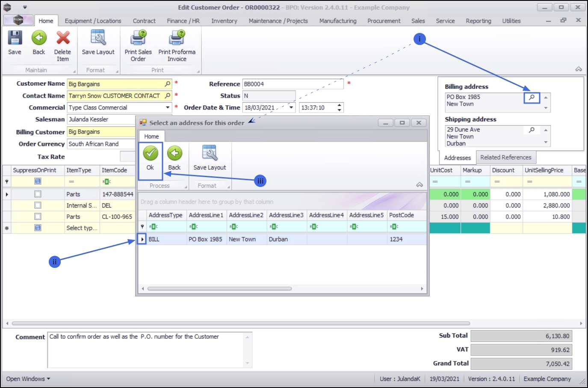Click the AddressType column filter icon
588x388 pixels.
pyautogui.click(x=153, y=227)
